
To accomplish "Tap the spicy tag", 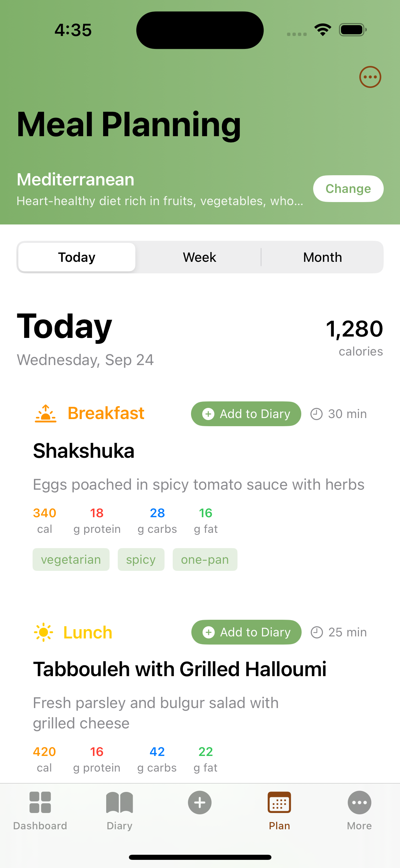I will click(141, 560).
